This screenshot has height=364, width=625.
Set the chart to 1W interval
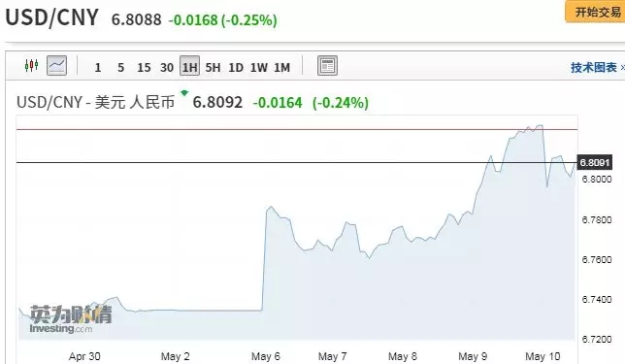259,67
